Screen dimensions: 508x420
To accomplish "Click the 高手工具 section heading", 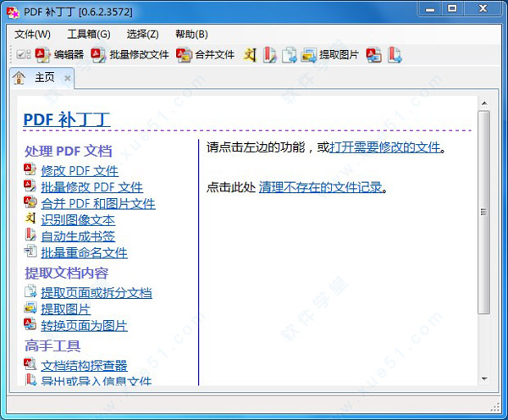I will point(52,345).
